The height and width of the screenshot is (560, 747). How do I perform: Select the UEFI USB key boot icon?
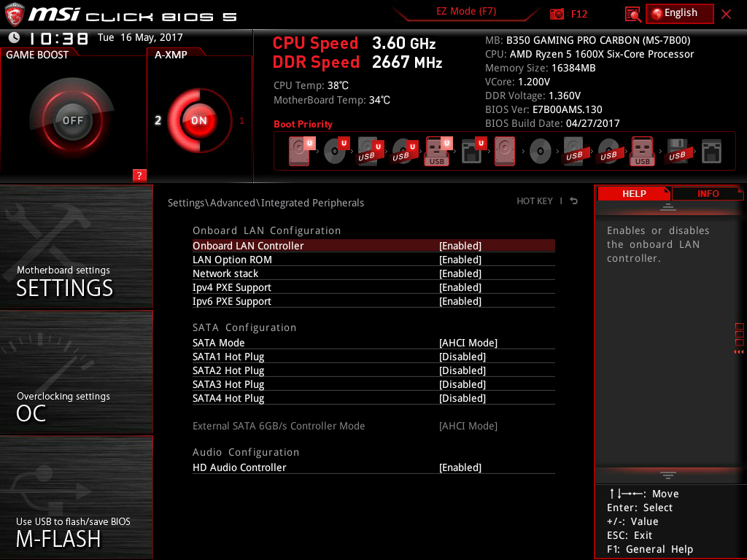pos(438,152)
